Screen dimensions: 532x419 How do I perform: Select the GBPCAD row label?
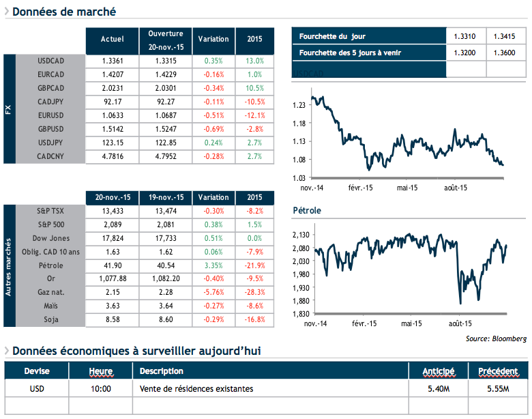(50, 88)
